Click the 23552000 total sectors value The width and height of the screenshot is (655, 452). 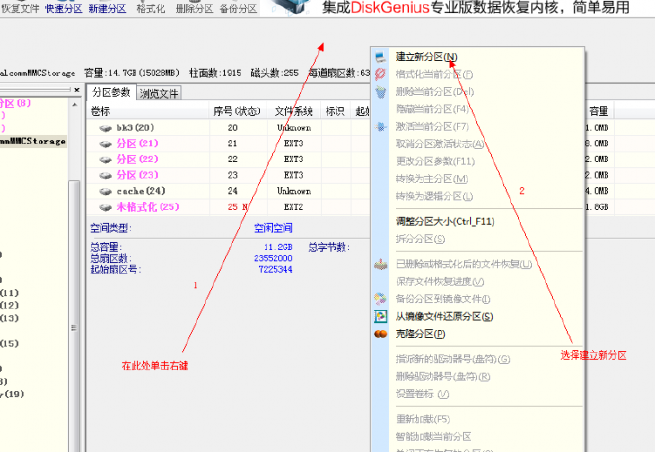(x=273, y=258)
